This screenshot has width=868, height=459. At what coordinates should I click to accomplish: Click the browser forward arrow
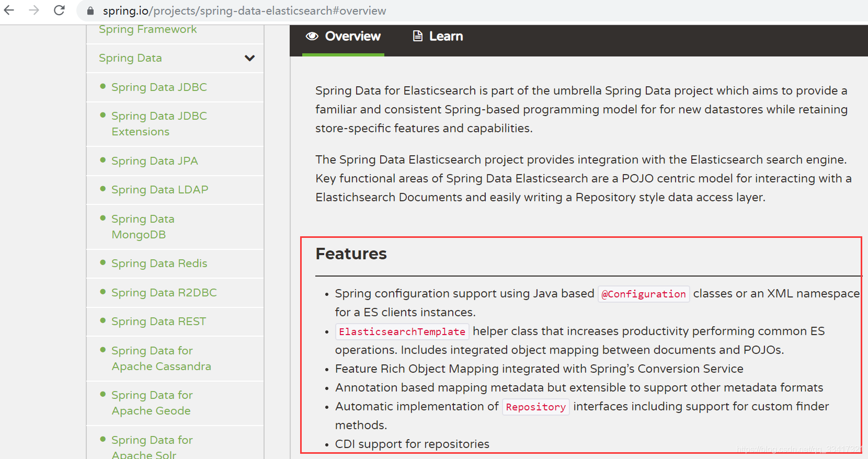[x=34, y=10]
